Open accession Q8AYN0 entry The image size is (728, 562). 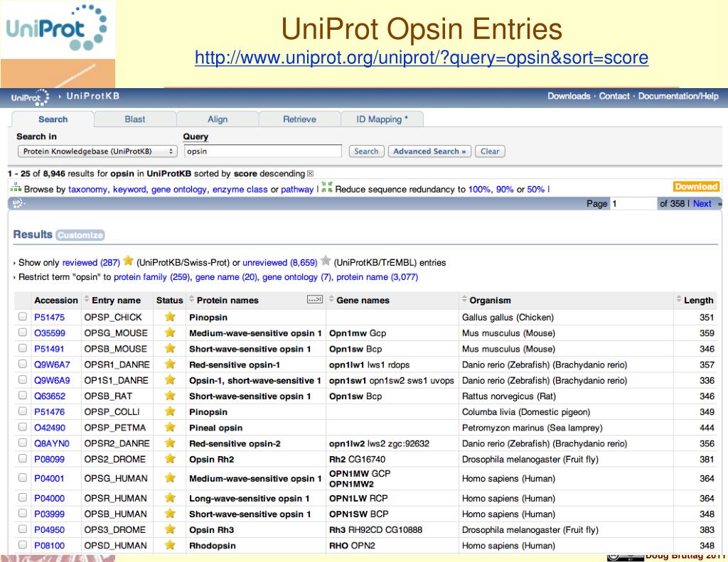click(51, 443)
